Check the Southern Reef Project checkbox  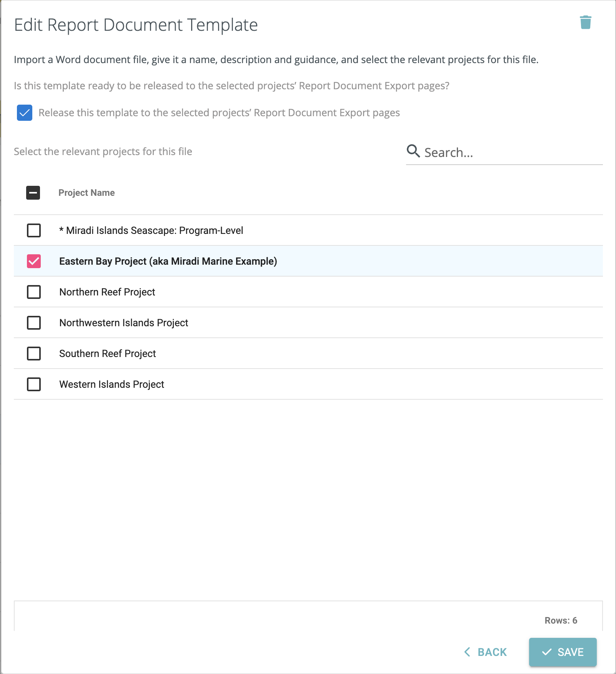[34, 354]
